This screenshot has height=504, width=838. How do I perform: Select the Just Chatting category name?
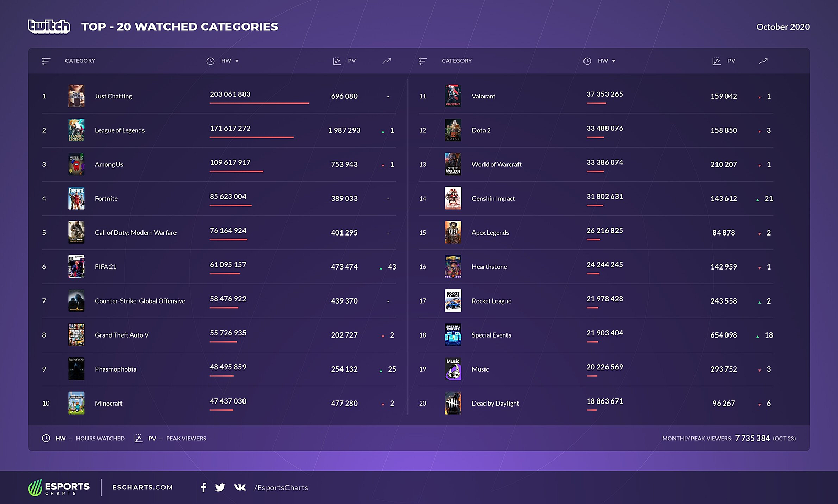[114, 96]
